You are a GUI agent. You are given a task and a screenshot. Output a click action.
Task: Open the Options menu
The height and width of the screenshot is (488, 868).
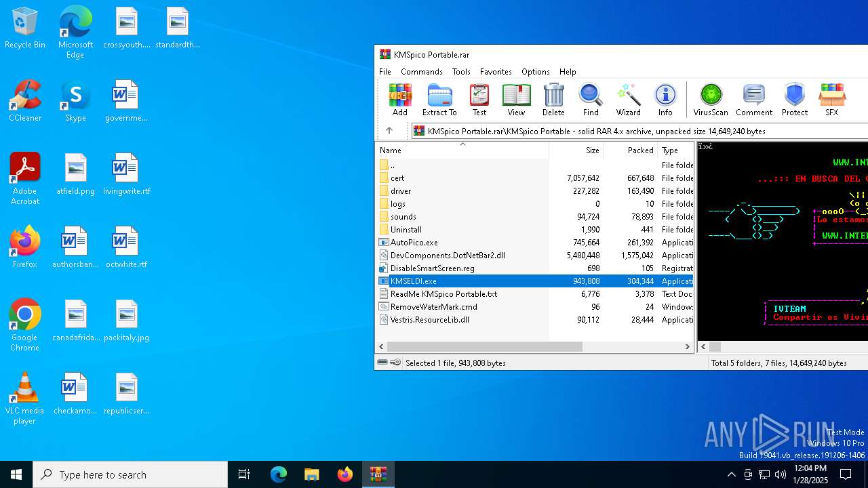[x=536, y=71]
